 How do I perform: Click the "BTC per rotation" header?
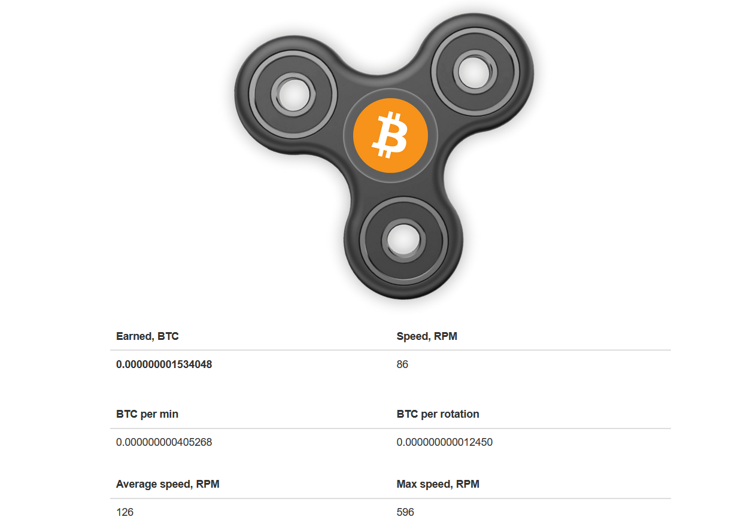438,414
